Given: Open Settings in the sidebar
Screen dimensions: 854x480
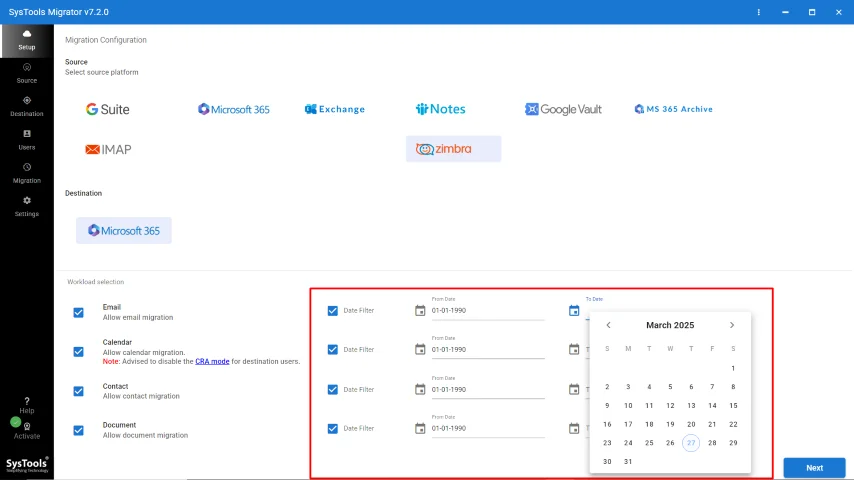Looking at the screenshot, I should 27,206.
